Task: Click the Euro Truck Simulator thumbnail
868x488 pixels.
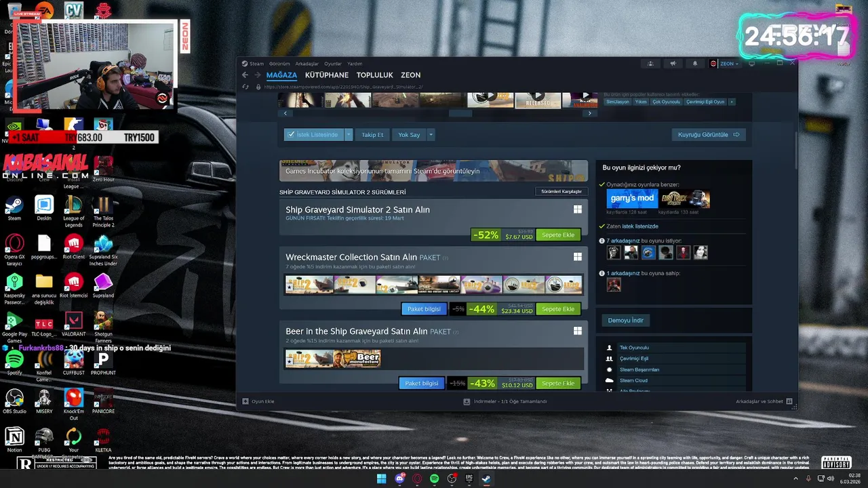Action: (686, 199)
